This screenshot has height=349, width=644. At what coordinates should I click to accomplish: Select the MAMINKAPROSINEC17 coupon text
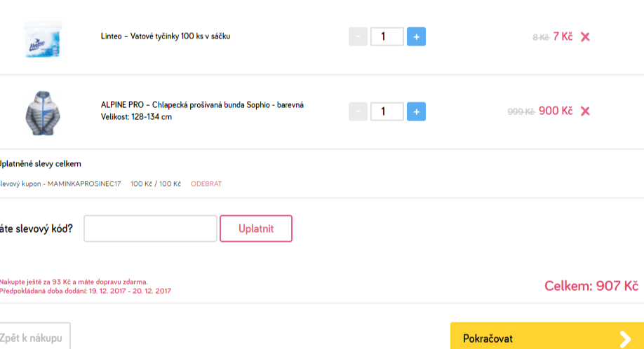click(x=84, y=184)
